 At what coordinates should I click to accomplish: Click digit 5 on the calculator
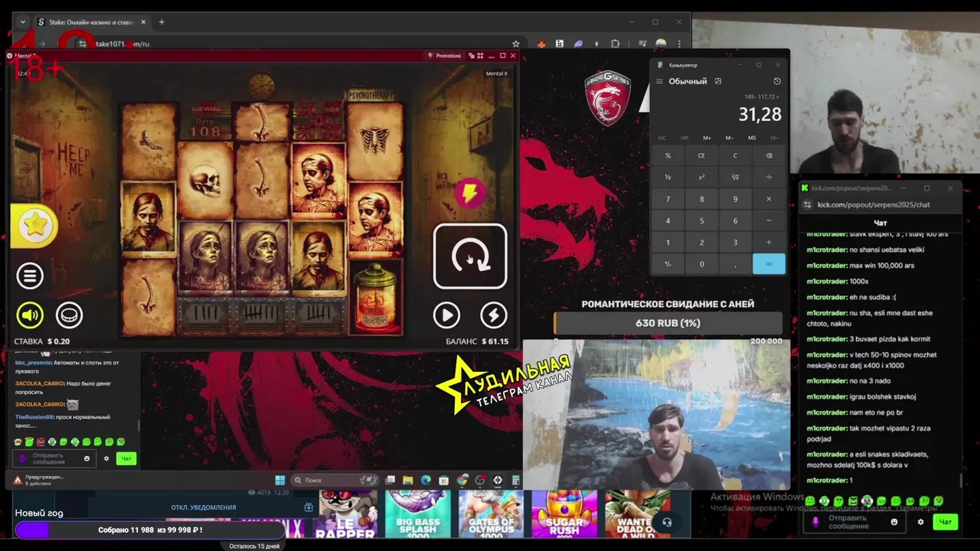pyautogui.click(x=701, y=220)
